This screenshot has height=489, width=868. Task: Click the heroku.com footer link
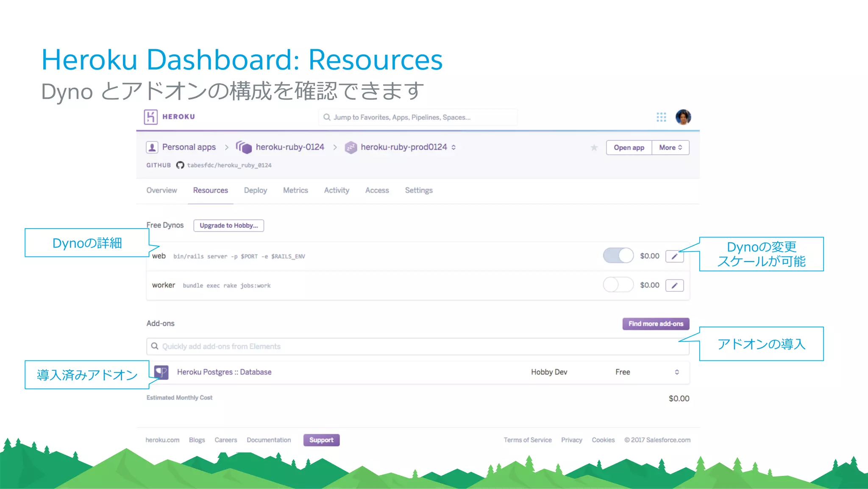point(162,440)
